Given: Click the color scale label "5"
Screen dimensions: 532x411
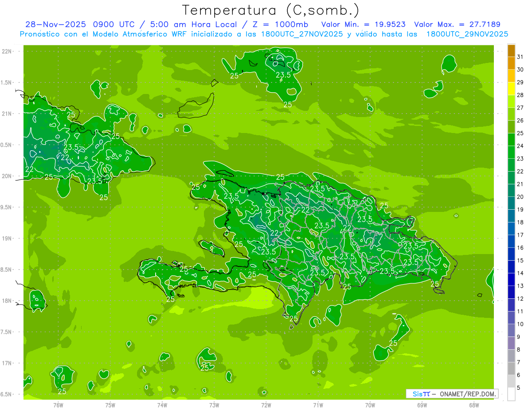Looking at the screenshot, I should 519,388.
